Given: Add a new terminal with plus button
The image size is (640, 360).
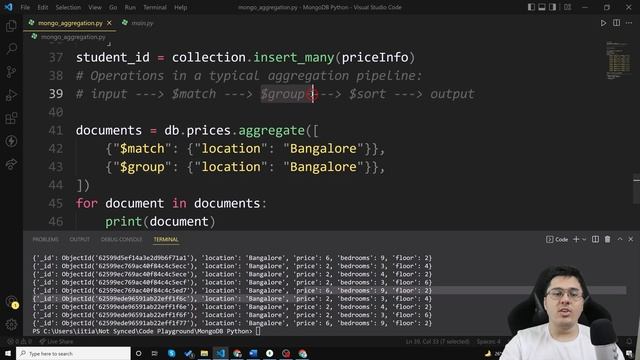Looking at the screenshot, I should pyautogui.click(x=576, y=239).
